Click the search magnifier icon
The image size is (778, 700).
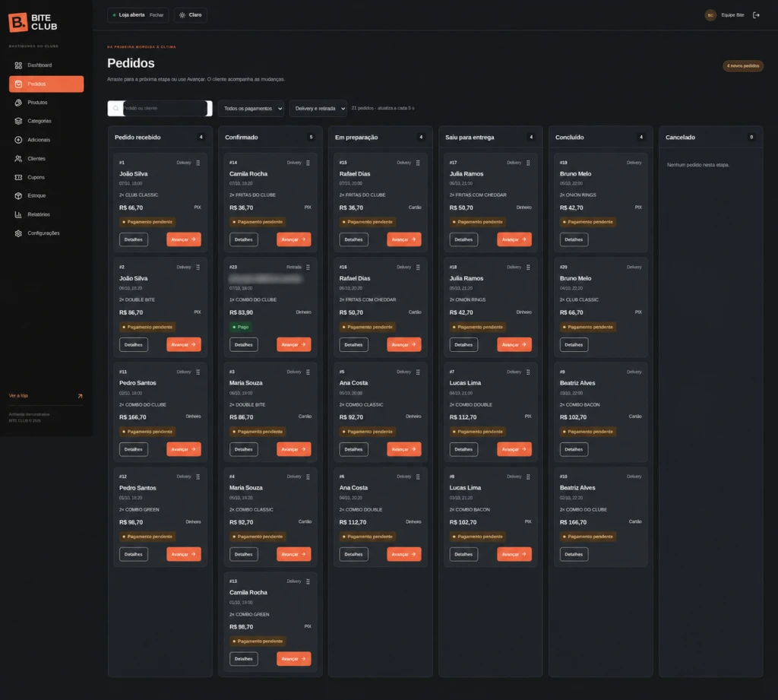pos(116,108)
